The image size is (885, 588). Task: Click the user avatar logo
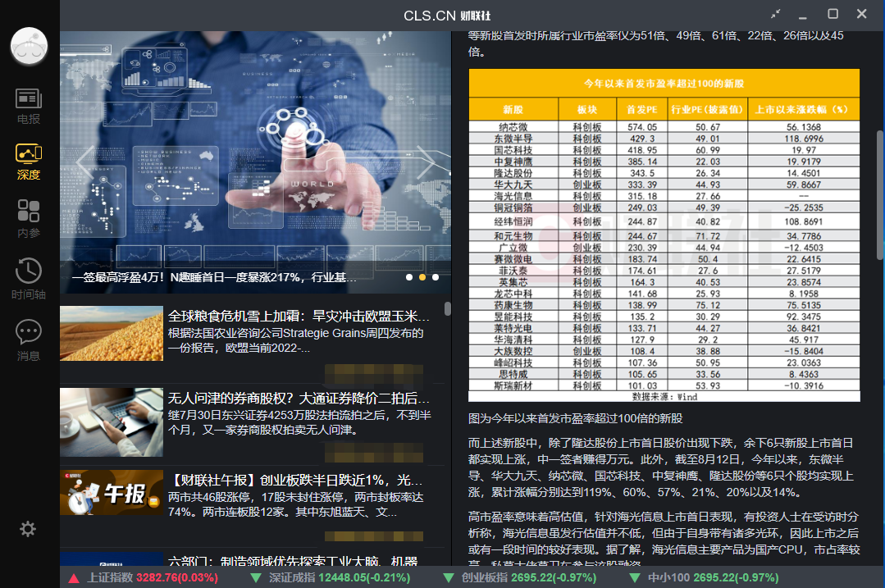coord(29,46)
